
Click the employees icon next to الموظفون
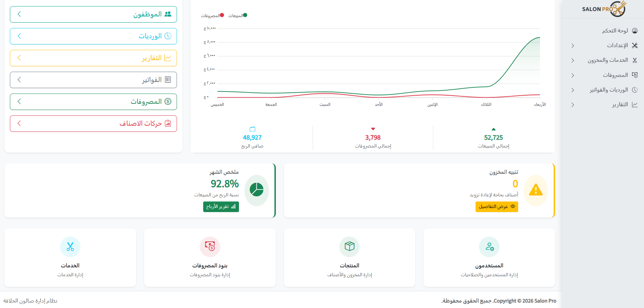(x=168, y=14)
